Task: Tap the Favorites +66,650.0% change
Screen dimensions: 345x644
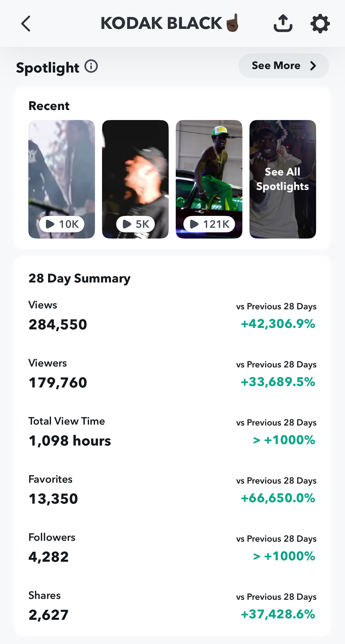Action: point(278,498)
